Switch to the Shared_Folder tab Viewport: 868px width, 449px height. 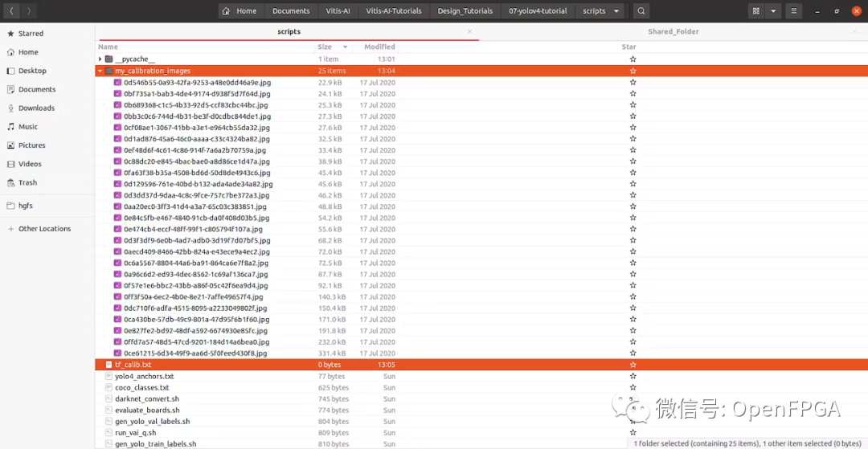pyautogui.click(x=673, y=31)
